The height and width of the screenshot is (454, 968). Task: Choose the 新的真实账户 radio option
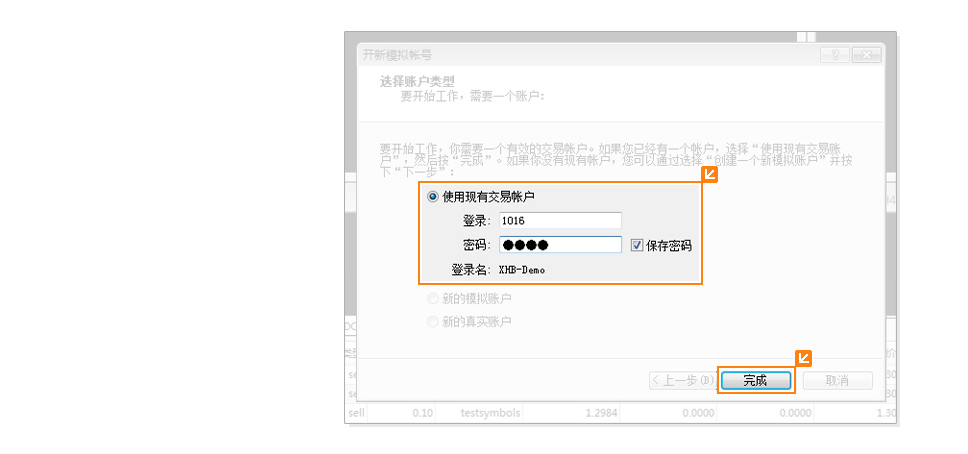point(433,322)
